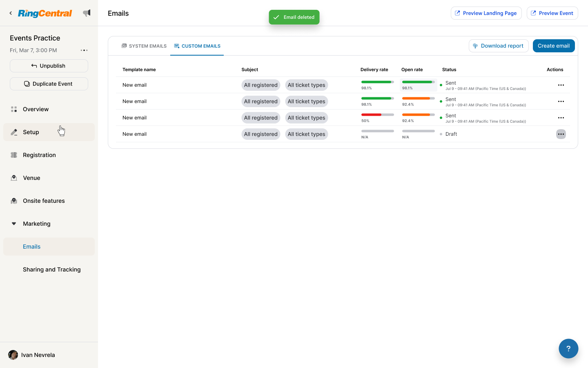Open options menu for Events Practice
This screenshot has height=368, width=588.
84,50
